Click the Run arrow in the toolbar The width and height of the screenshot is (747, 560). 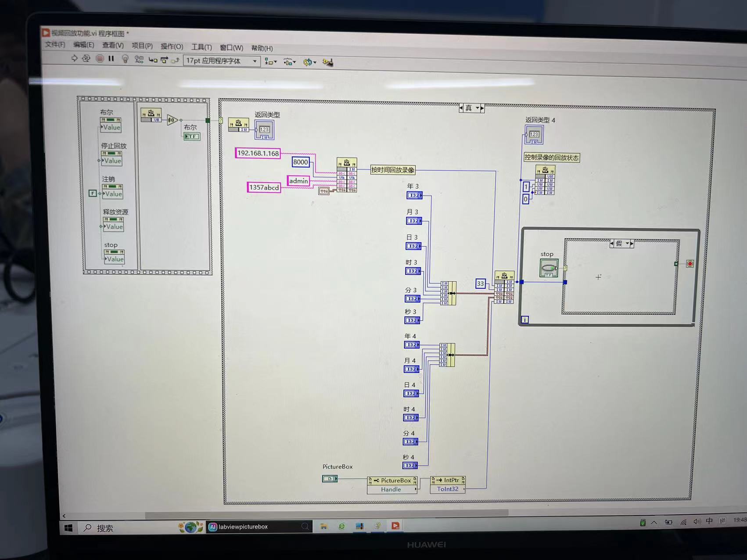click(75, 58)
